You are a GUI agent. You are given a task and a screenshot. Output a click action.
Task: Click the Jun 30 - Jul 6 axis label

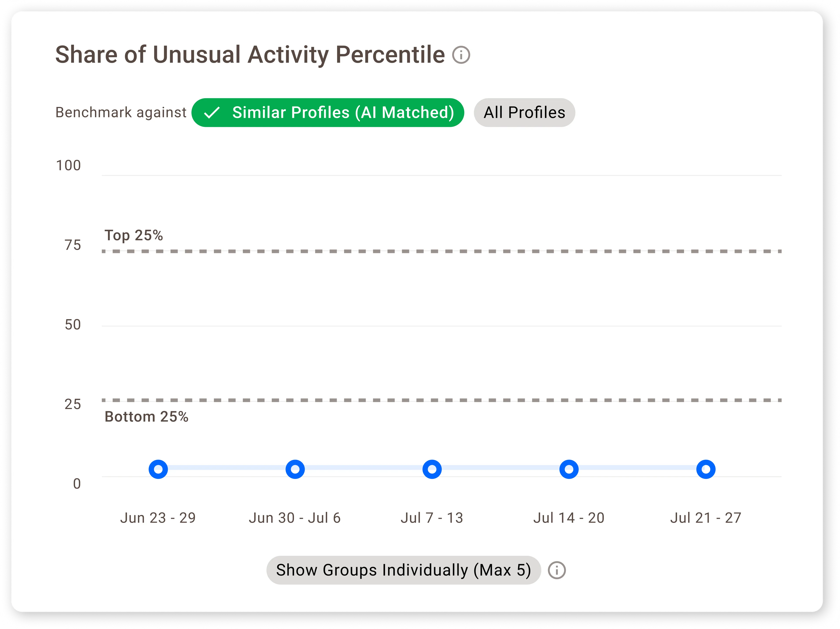295,518
